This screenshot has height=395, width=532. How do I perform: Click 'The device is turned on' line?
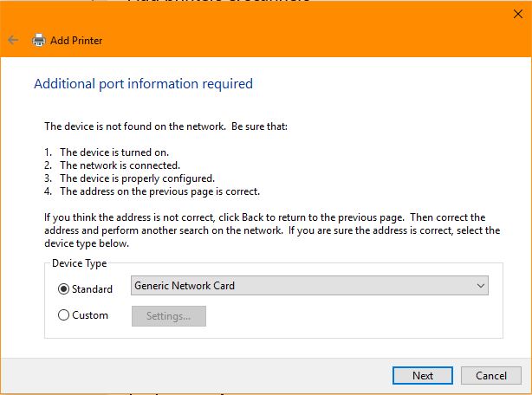click(120, 152)
